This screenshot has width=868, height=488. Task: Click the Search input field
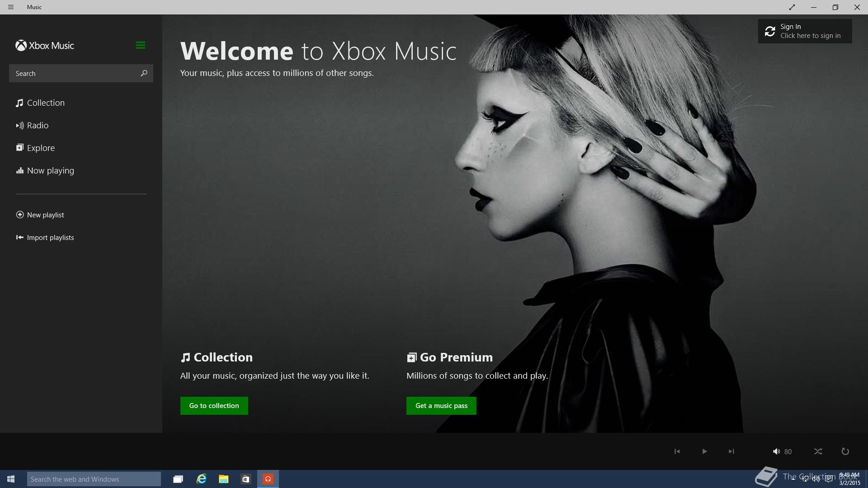81,73
